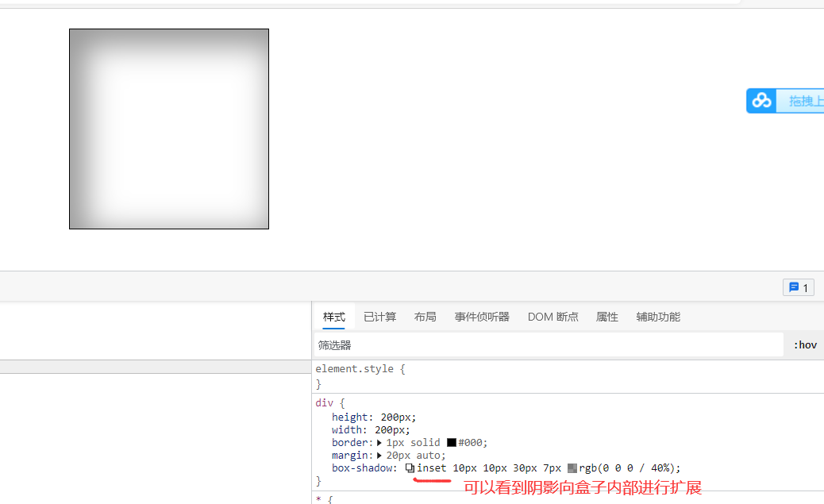Toggle the :hov pseudo-class panel
Image resolution: width=824 pixels, height=504 pixels.
(x=805, y=344)
